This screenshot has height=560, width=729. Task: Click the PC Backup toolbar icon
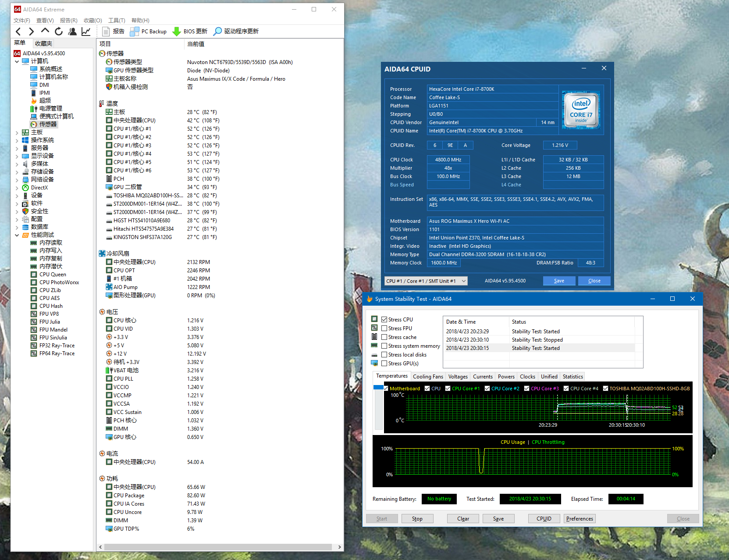[x=135, y=32]
